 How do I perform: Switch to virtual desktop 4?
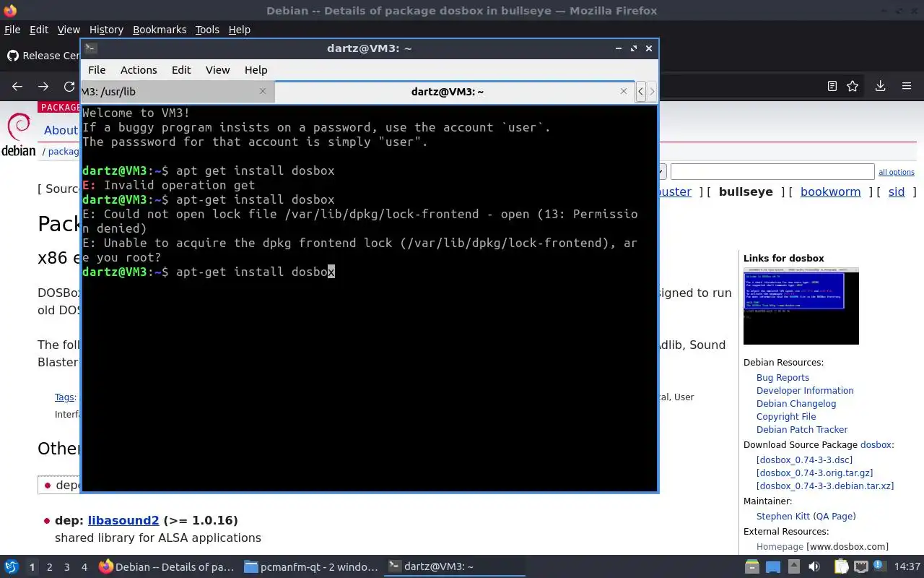coord(84,567)
